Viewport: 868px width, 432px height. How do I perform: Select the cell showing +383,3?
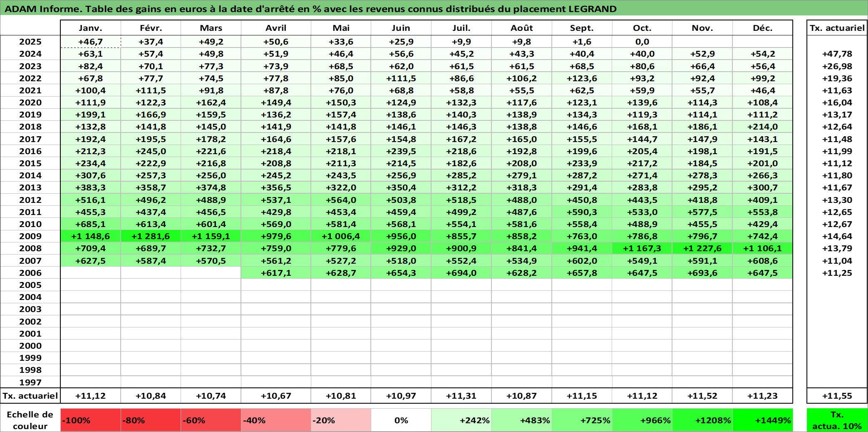(91, 187)
